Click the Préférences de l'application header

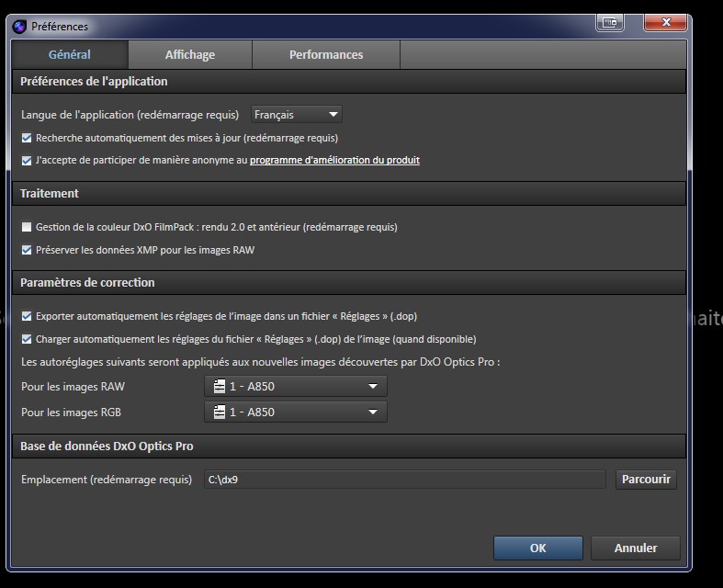(349, 82)
